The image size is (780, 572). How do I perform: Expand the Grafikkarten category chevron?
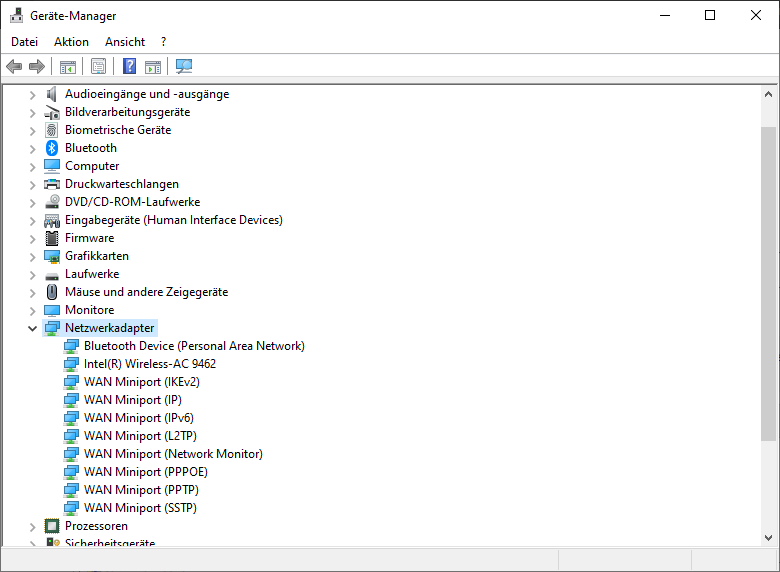pos(32,256)
